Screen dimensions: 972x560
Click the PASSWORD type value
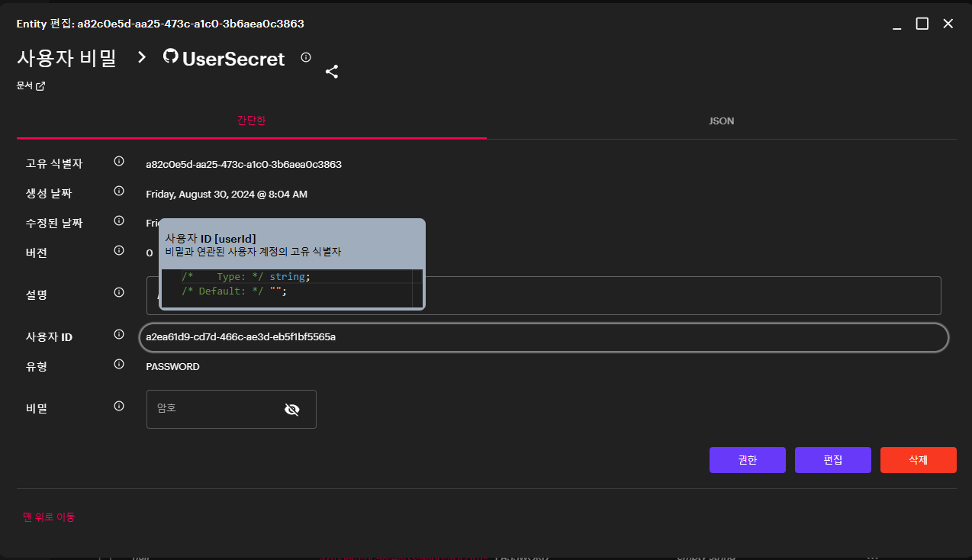(x=172, y=367)
